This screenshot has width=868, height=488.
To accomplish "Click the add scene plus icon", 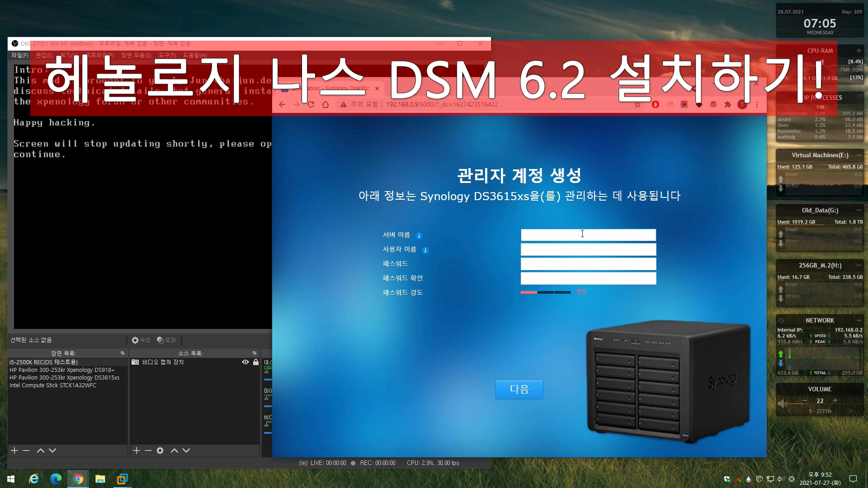I will (14, 450).
